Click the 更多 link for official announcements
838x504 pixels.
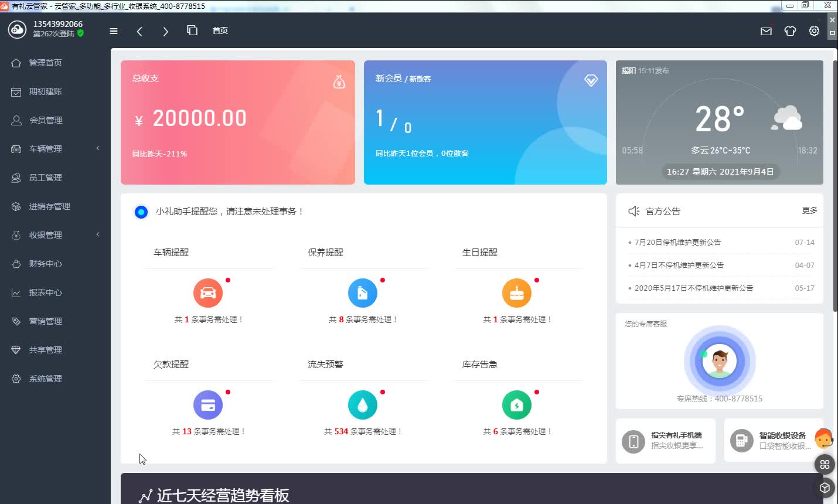(x=809, y=210)
